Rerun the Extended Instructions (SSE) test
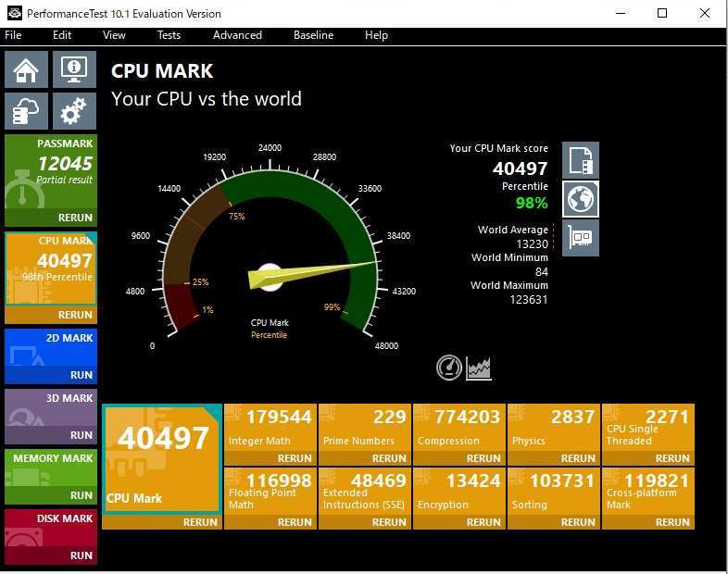728x574 pixels. tap(389, 522)
